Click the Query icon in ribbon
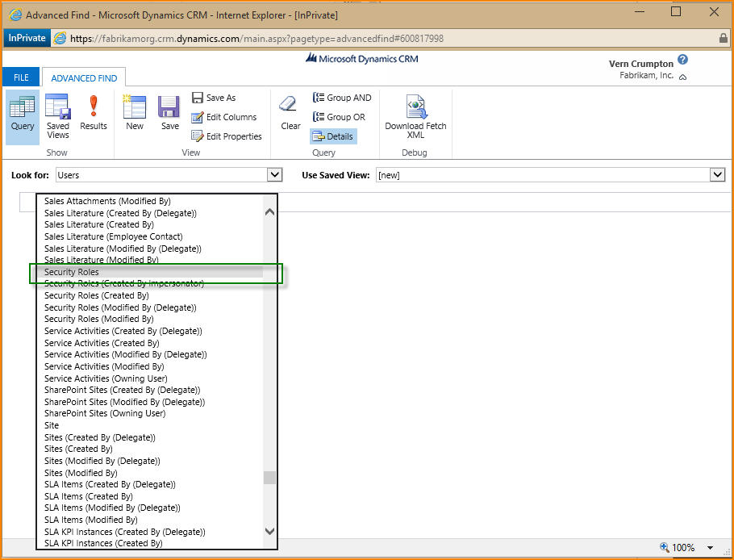 click(22, 113)
